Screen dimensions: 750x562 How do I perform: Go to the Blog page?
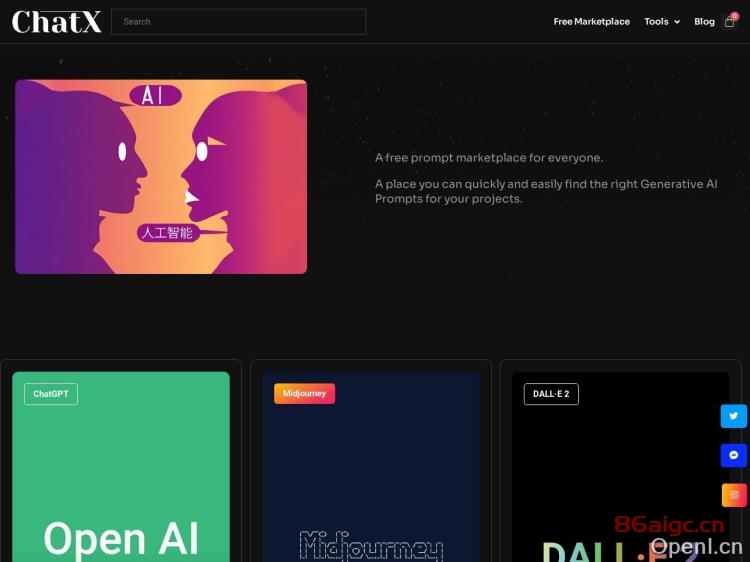pyautogui.click(x=704, y=22)
